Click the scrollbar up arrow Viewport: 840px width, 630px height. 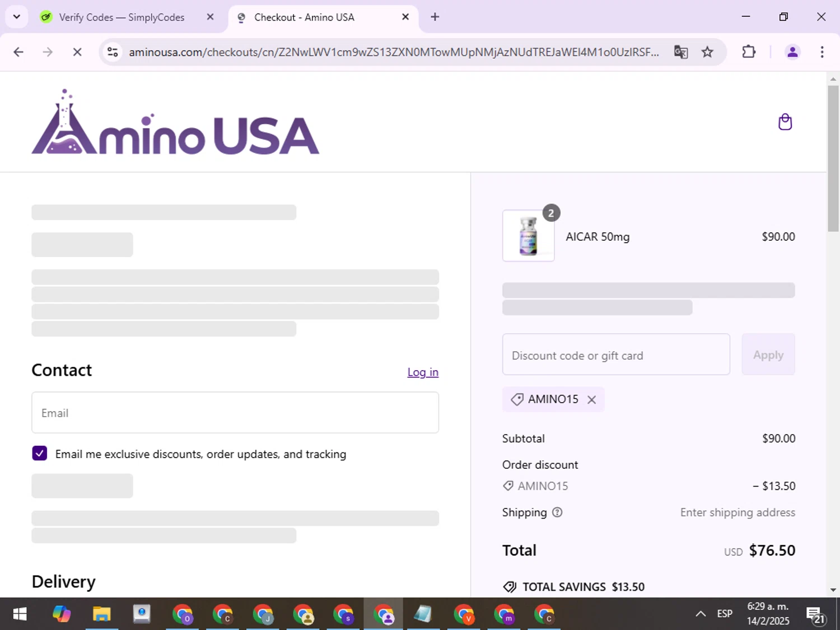point(833,79)
